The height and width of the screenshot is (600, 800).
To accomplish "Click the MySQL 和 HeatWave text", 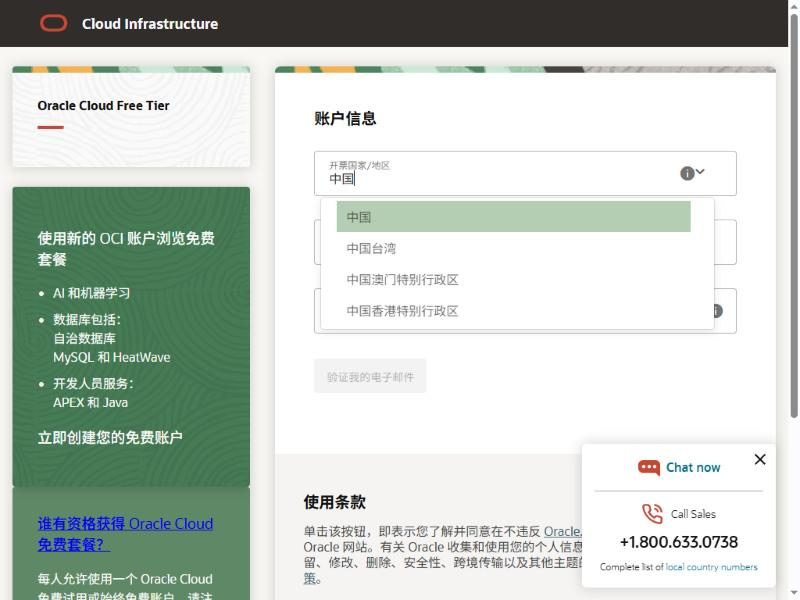I will point(112,357).
